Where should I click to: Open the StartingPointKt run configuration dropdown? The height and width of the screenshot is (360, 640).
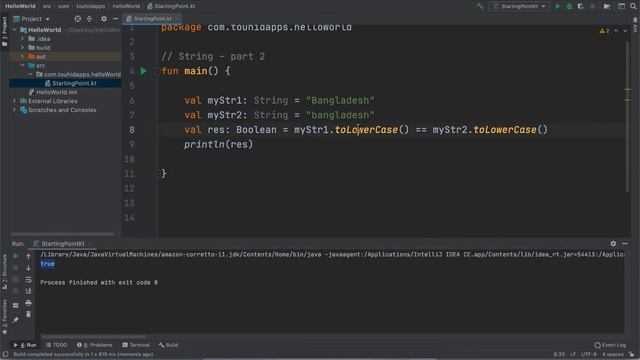click(519, 6)
